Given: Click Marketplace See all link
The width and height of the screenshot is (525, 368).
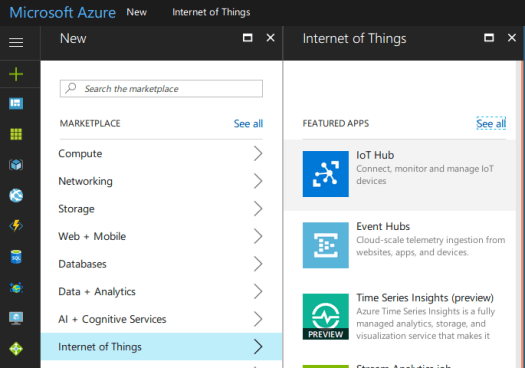Looking at the screenshot, I should pos(248,124).
